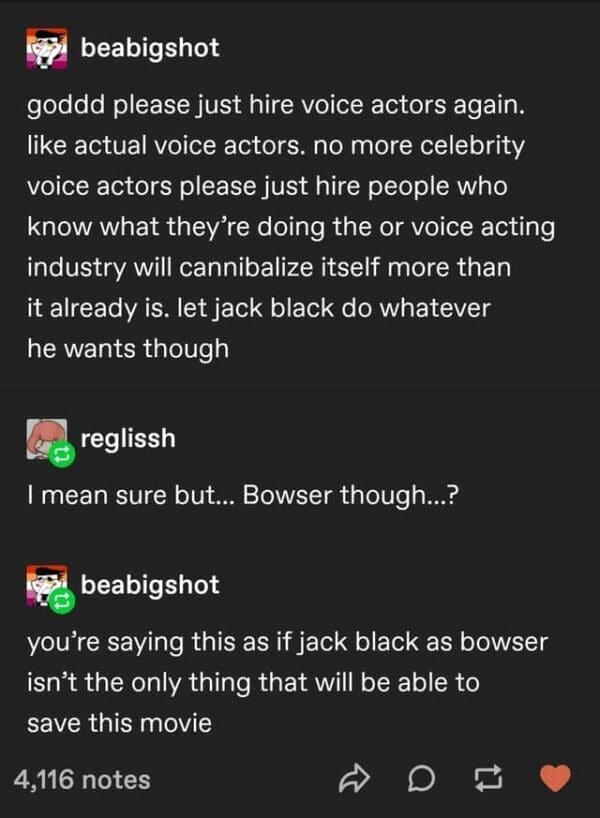Click the share arrow icon
This screenshot has width=600, height=818.
[354, 778]
